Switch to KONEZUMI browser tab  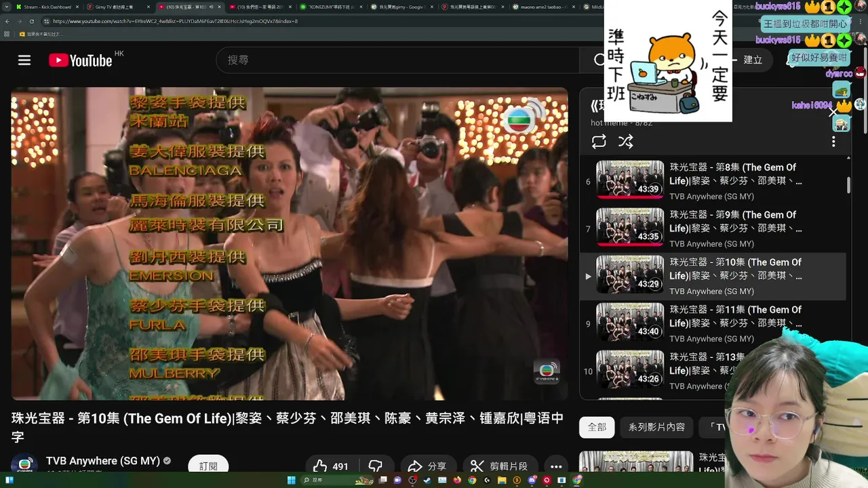[332, 7]
